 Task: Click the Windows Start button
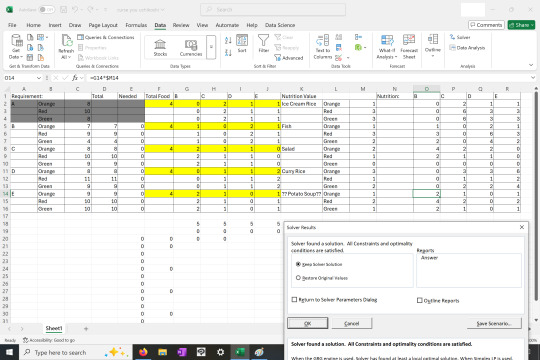[9, 352]
